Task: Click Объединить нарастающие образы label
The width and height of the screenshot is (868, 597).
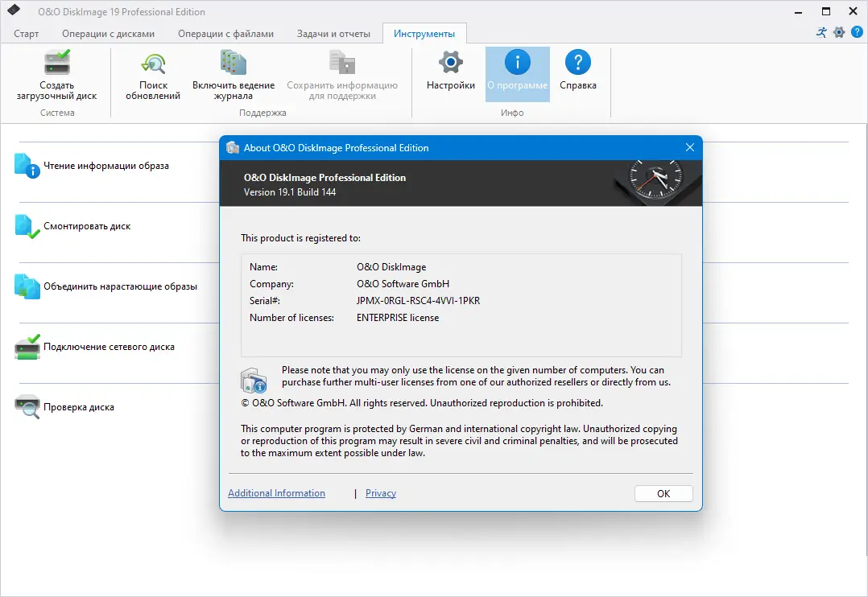Action: 120,286
